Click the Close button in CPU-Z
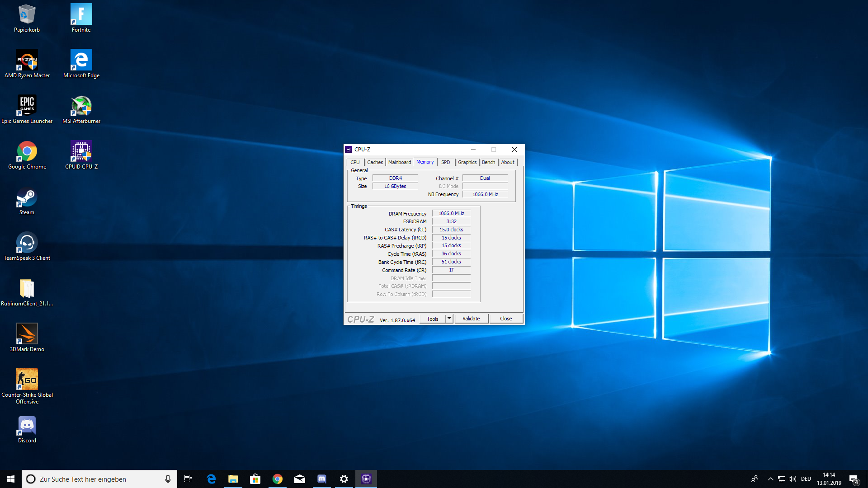868x488 pixels. point(506,319)
